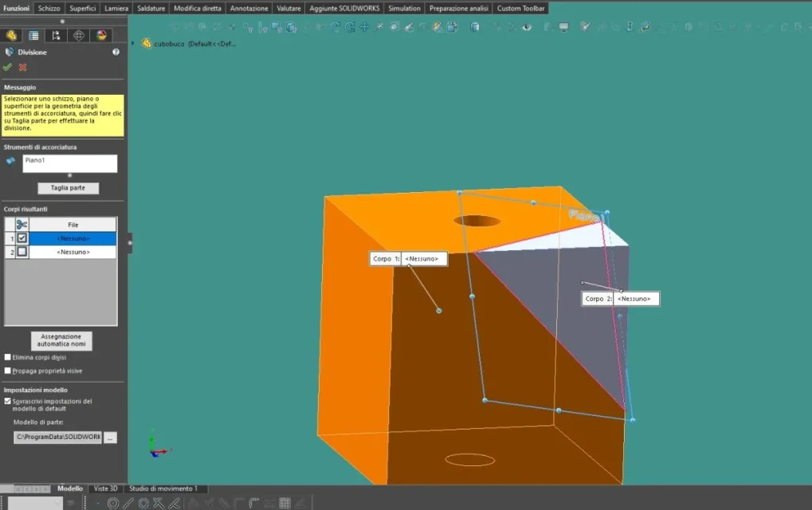Click the cubobuco part icon in breadcrumb
812x510 pixels.
(x=147, y=44)
